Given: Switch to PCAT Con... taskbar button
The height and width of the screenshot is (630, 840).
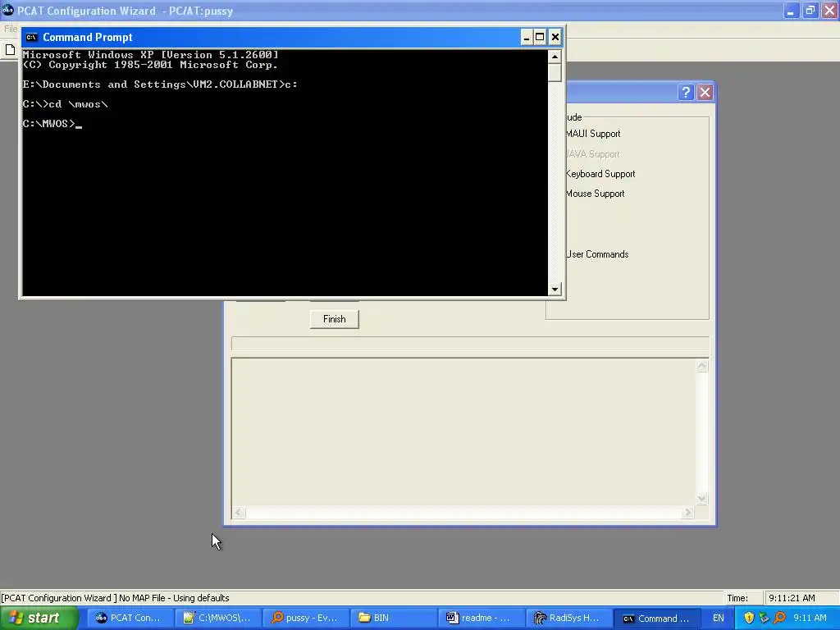Looking at the screenshot, I should [x=130, y=618].
